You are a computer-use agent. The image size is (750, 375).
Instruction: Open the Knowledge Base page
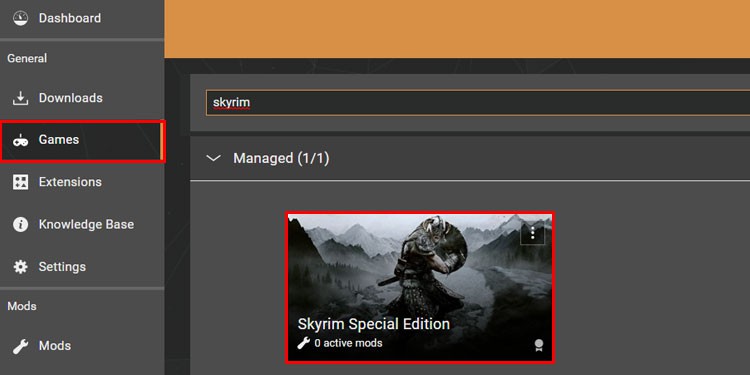[x=82, y=224]
